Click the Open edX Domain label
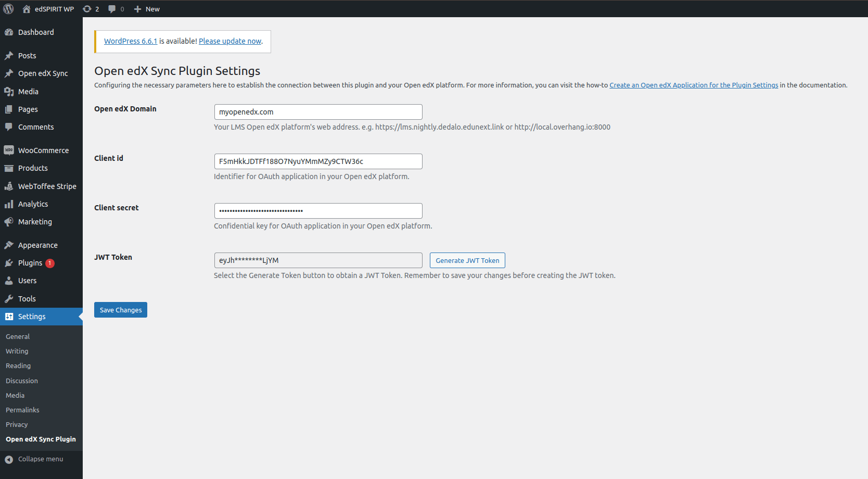This screenshot has height=479, width=868. [125, 109]
